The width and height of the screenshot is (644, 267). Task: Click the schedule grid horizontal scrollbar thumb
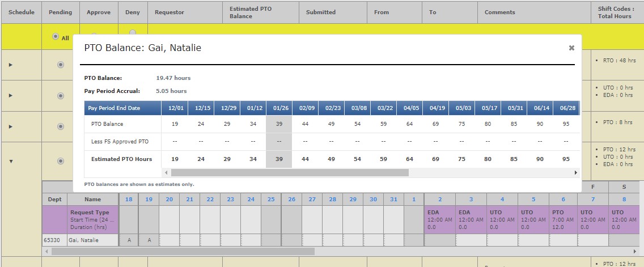click(x=181, y=251)
